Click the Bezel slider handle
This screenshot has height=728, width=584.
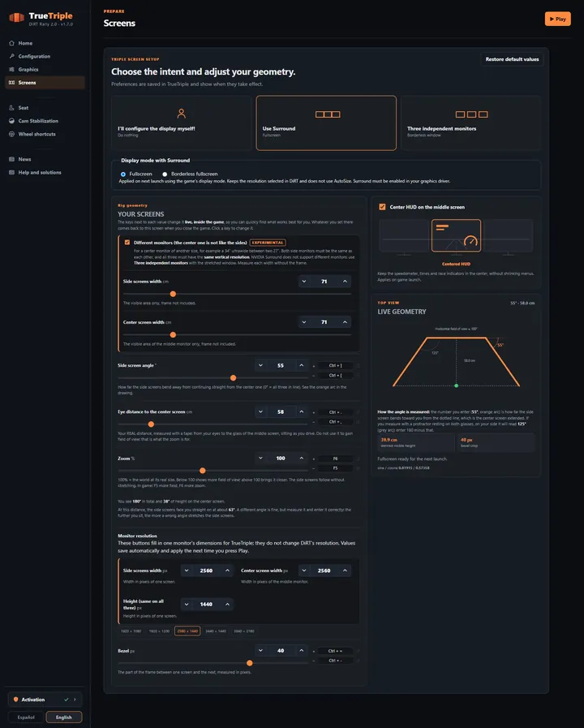point(250,663)
